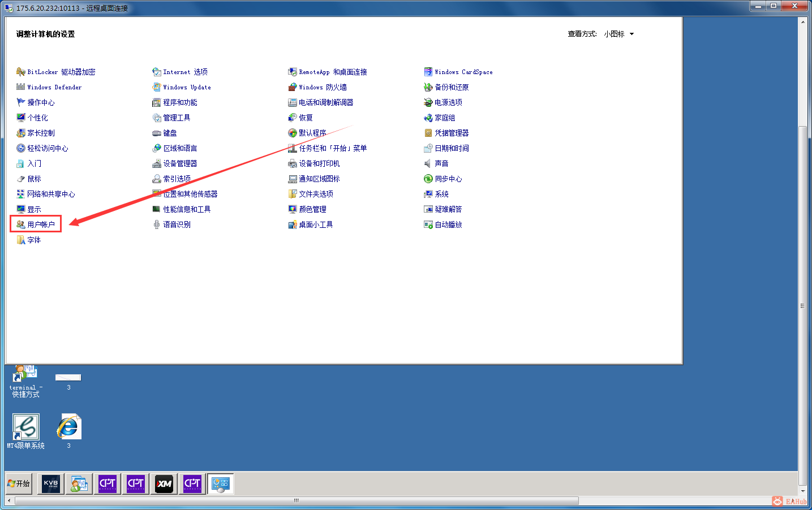812x510 pixels.
Task: Open the 备份和还原 link
Action: pos(452,87)
